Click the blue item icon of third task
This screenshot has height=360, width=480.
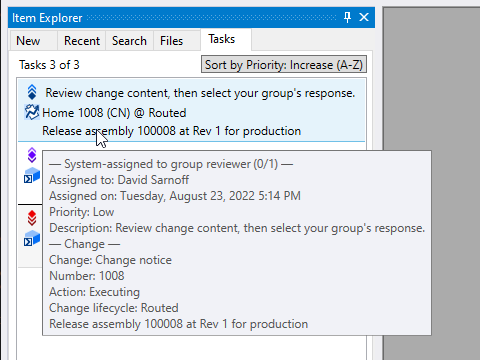click(32, 238)
